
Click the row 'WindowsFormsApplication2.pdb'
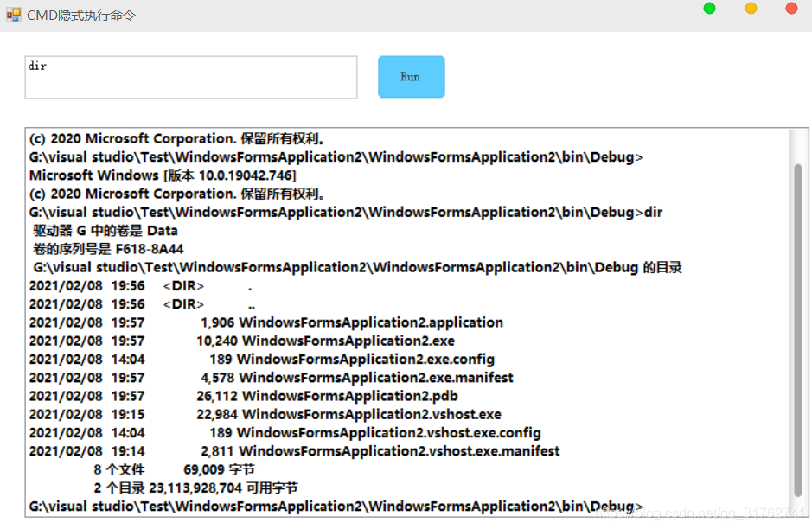tap(243, 396)
